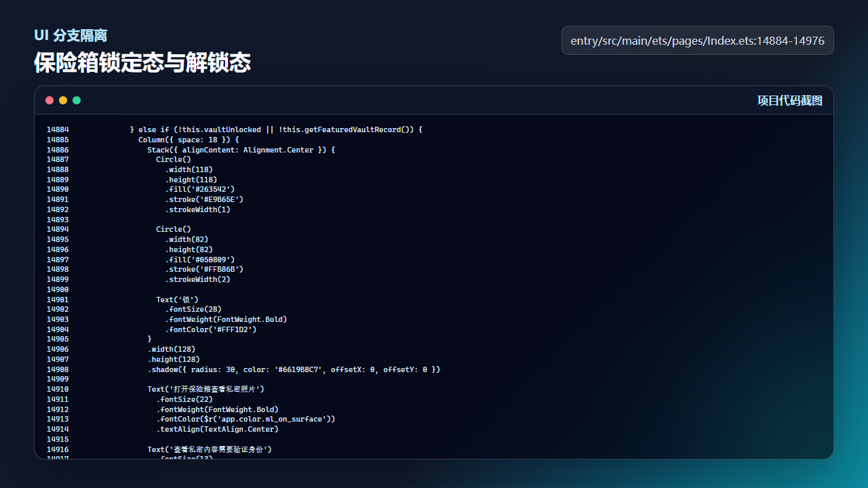
Task: Click line number 14884
Action: tap(58, 129)
